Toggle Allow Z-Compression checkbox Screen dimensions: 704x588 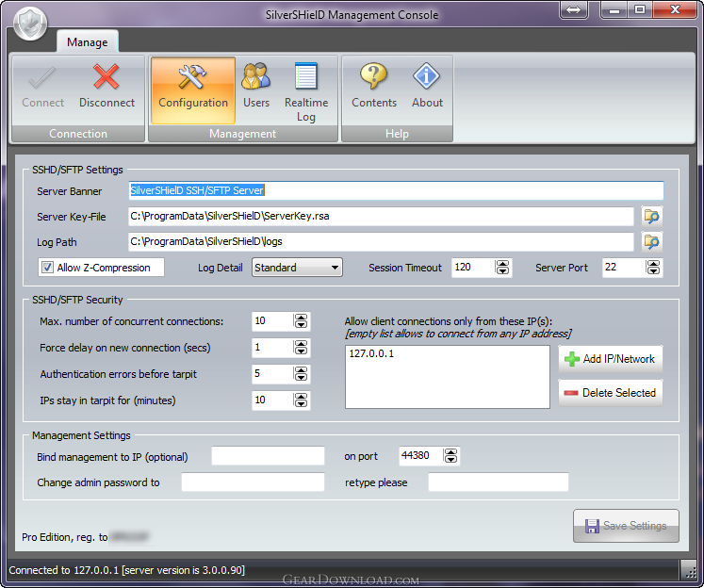(x=47, y=268)
